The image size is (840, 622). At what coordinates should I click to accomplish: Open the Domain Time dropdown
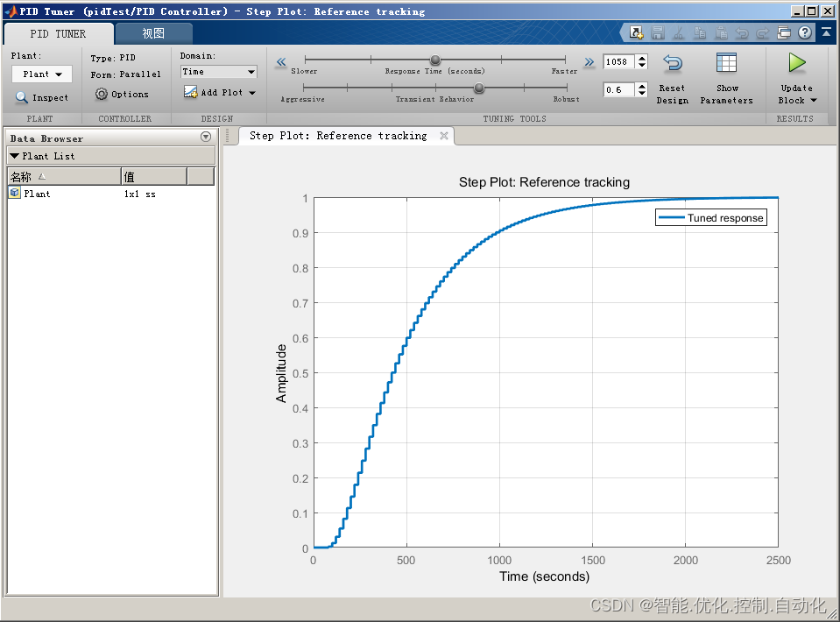pos(219,72)
